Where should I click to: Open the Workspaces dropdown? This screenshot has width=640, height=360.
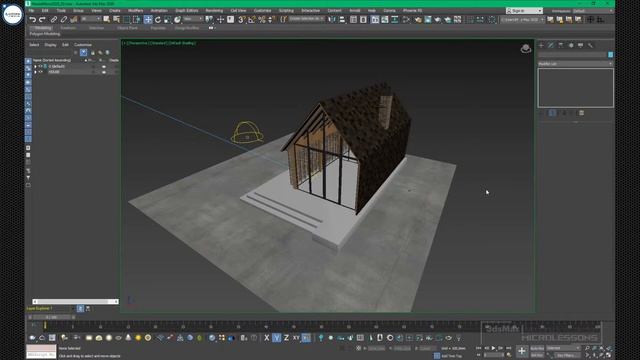(592, 11)
